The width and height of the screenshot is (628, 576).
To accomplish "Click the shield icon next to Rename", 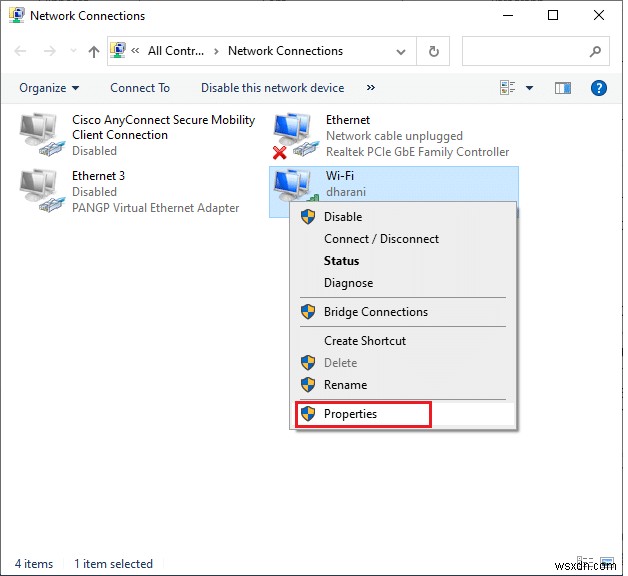I will click(308, 385).
